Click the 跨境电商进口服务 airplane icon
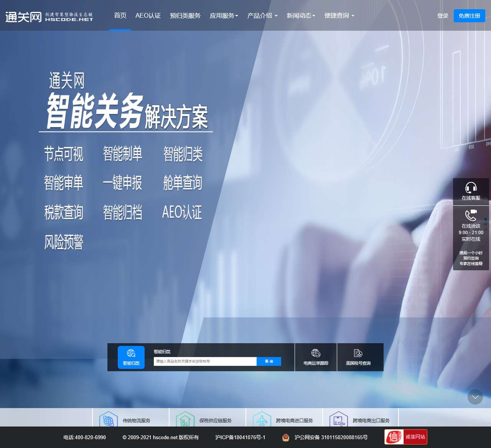 [262, 420]
